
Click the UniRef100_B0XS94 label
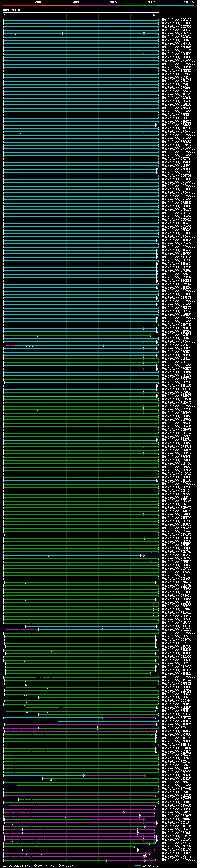point(177,399)
